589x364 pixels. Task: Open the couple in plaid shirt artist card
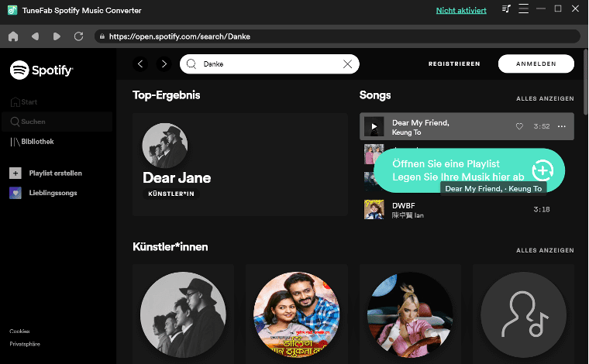tap(297, 314)
